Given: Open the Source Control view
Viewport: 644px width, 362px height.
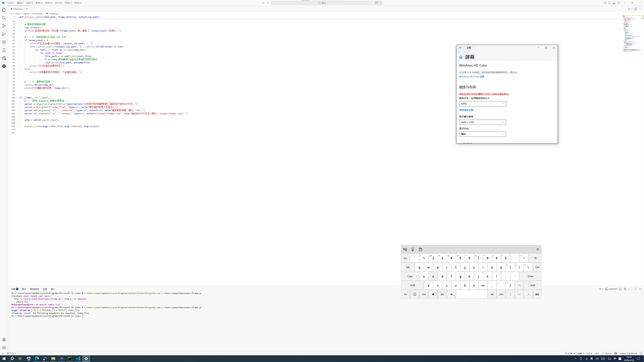Looking at the screenshot, I should point(4,26).
